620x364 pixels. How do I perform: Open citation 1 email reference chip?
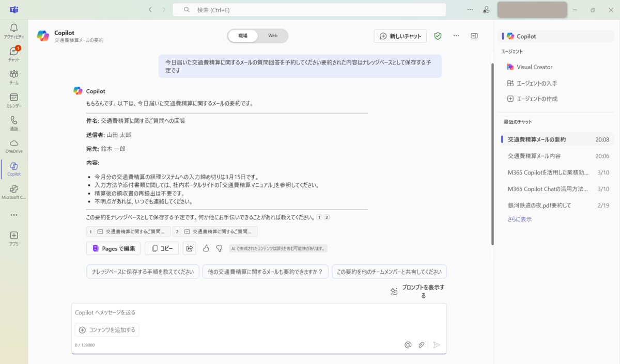(129, 232)
